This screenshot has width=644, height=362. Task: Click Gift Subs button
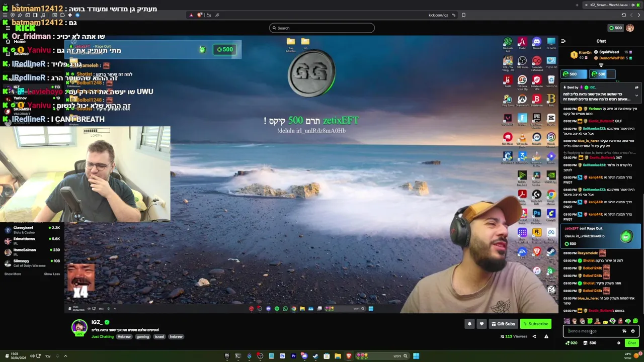click(504, 324)
